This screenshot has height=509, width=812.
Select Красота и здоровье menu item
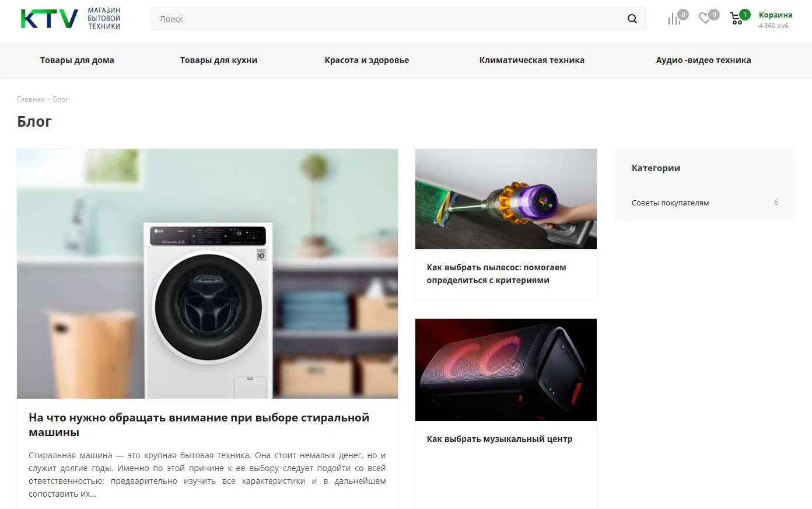pyautogui.click(x=366, y=60)
